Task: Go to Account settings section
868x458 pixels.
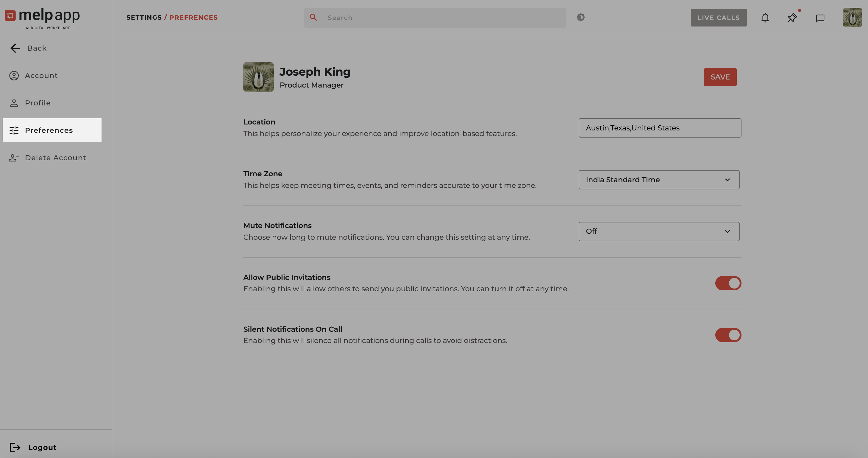Action: click(41, 76)
